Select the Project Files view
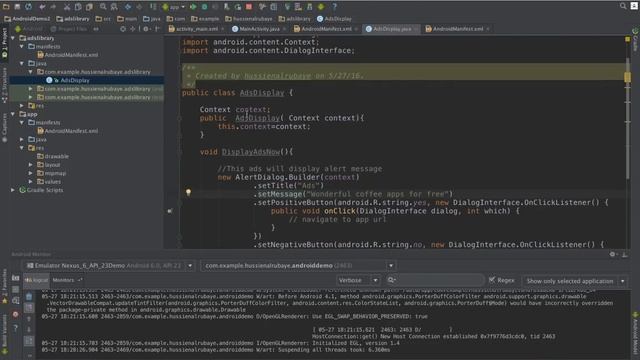 click(69, 29)
